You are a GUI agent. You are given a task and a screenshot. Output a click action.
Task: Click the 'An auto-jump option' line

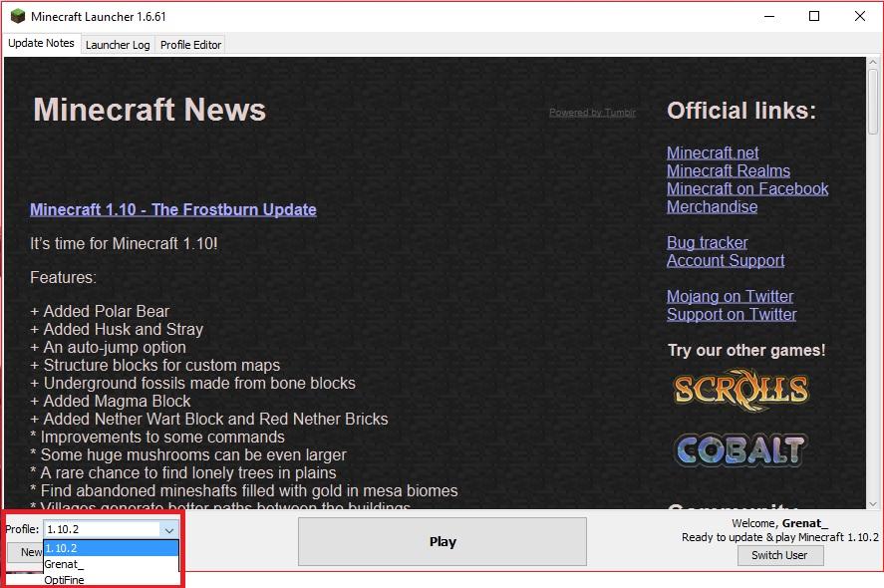click(x=108, y=347)
